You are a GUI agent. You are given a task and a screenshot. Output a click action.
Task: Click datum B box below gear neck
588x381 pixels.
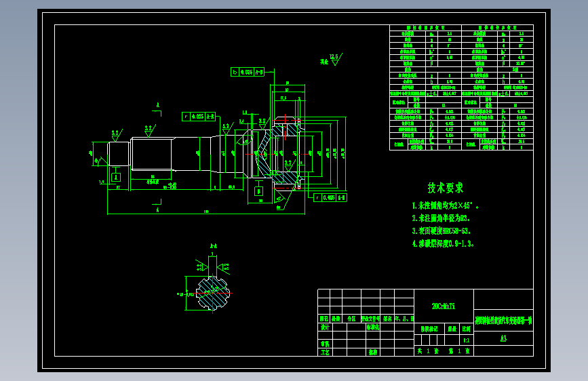(x=259, y=191)
